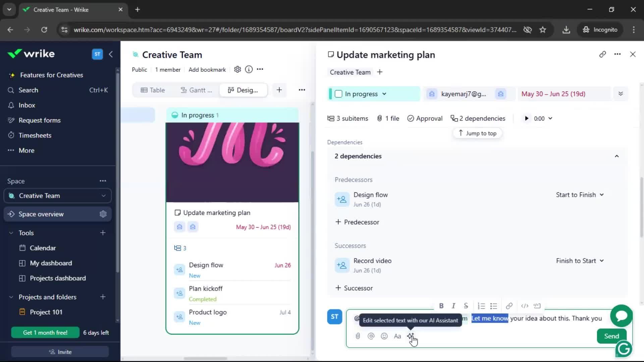The height and width of the screenshot is (362, 644).
Task: Open Record video Finish to Start dropdown
Action: (x=580, y=261)
